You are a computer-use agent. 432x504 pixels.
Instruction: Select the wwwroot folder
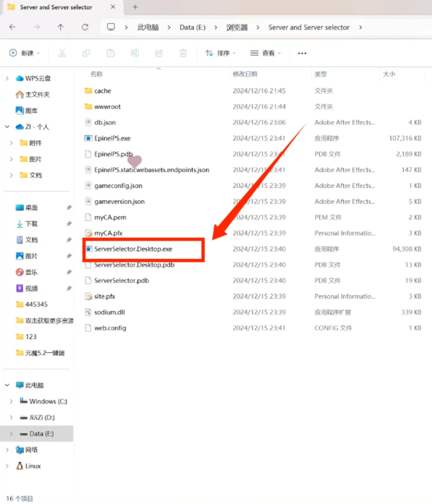click(107, 106)
